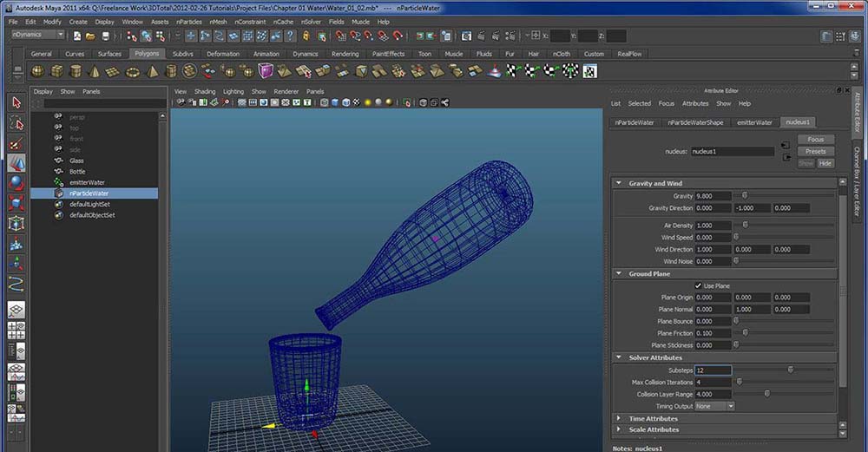This screenshot has width=868, height=452.
Task: Select the arrow Select tool in toolbox
Action: [16, 102]
